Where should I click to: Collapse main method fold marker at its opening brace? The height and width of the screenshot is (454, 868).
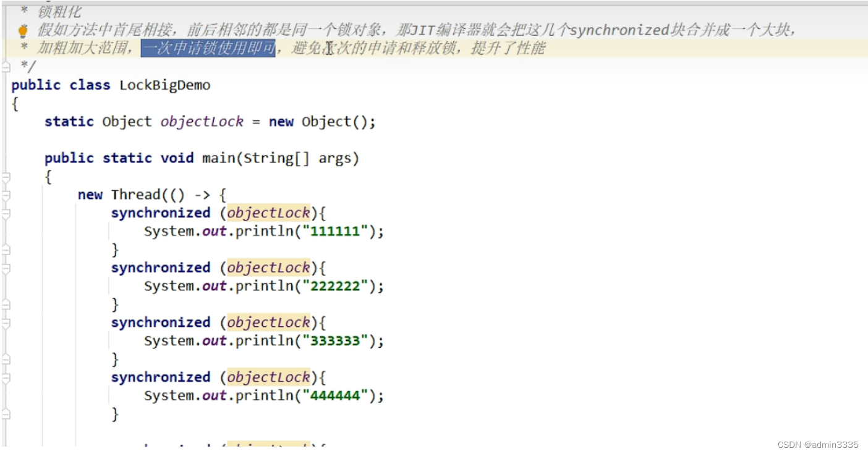point(6,177)
